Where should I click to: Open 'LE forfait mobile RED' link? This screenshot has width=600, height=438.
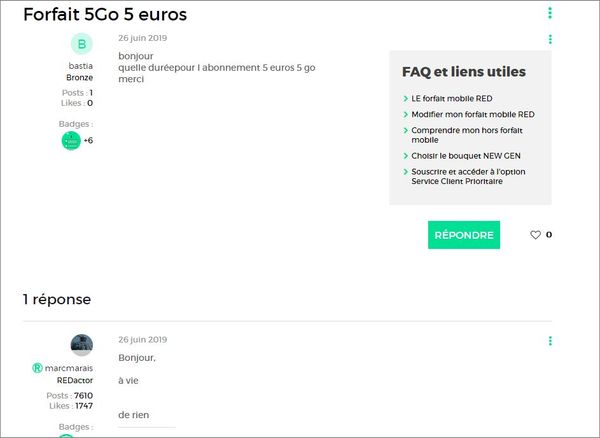[452, 98]
